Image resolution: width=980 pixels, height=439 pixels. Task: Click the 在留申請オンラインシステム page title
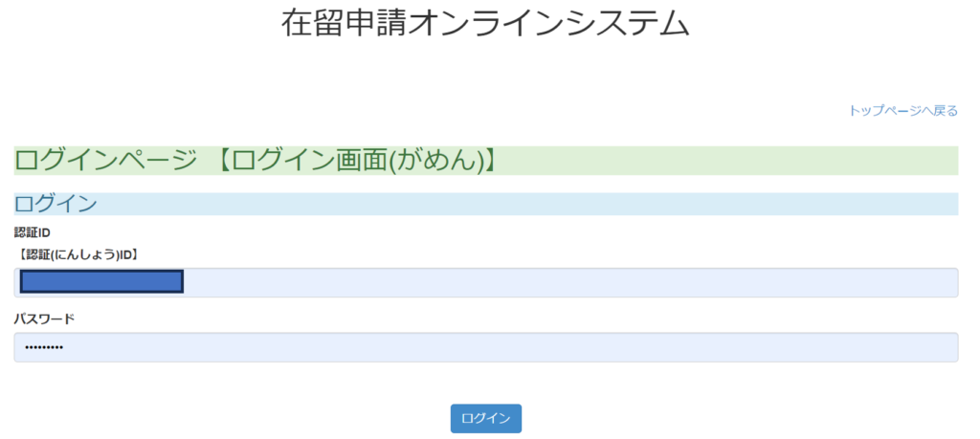[x=485, y=23]
